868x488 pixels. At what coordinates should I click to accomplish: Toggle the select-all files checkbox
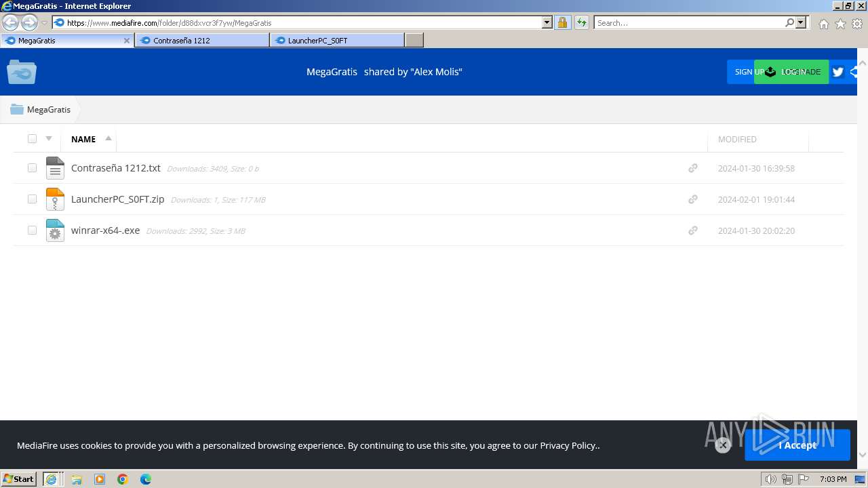32,139
